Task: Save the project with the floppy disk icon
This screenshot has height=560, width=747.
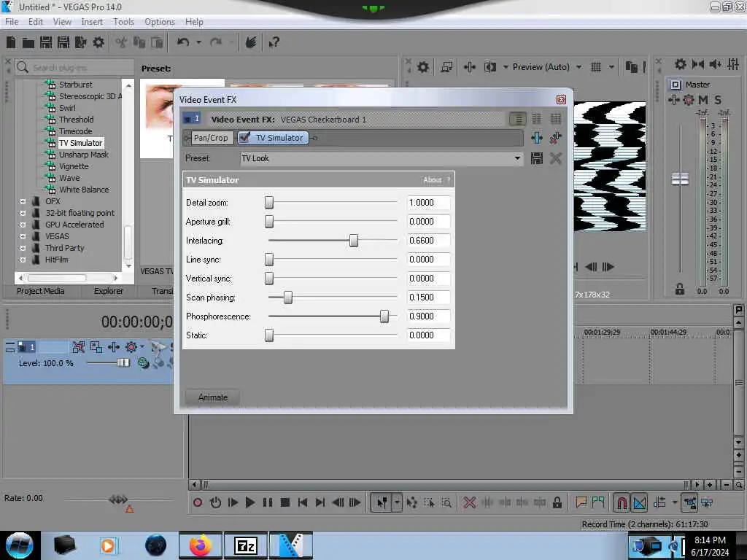Action: [x=46, y=42]
